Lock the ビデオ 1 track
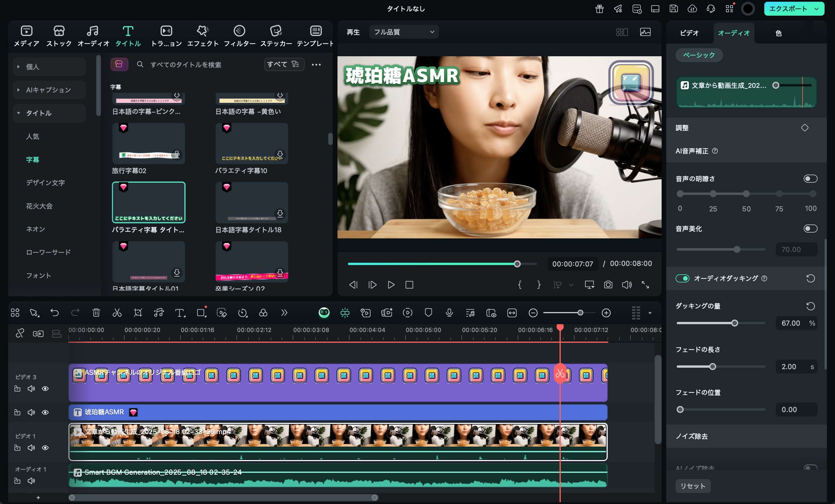The height and width of the screenshot is (504, 835). point(17,448)
